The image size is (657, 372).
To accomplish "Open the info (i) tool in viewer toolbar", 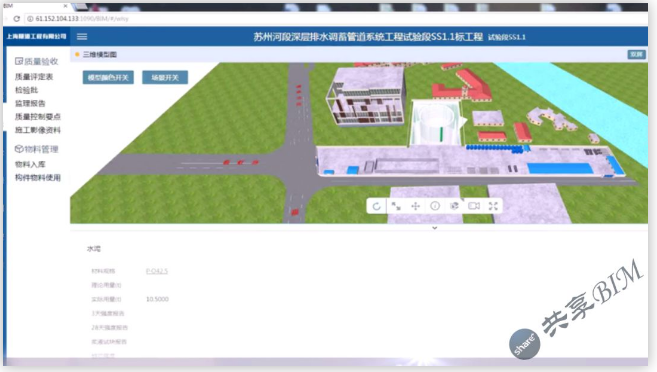I will (435, 206).
